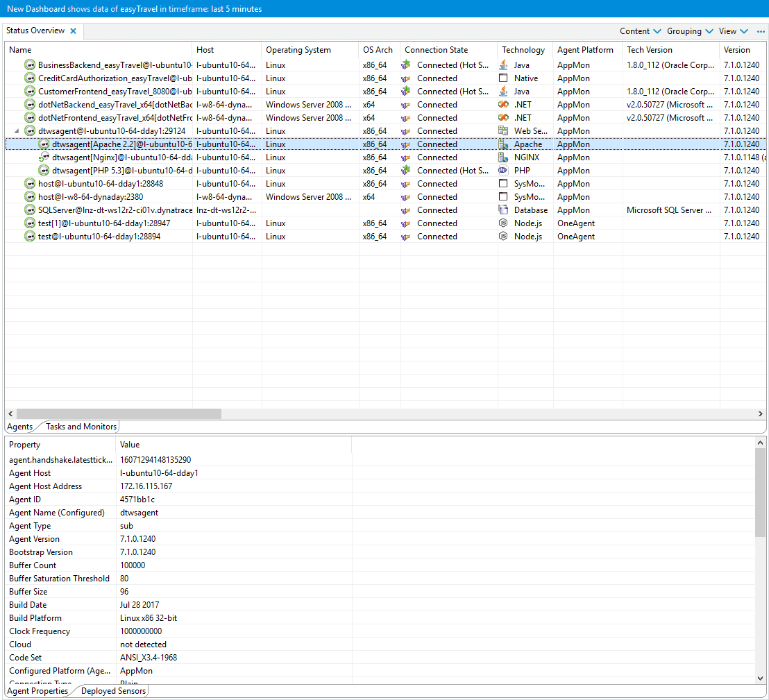Open the Content dropdown
The height and width of the screenshot is (700, 769).
(x=640, y=31)
